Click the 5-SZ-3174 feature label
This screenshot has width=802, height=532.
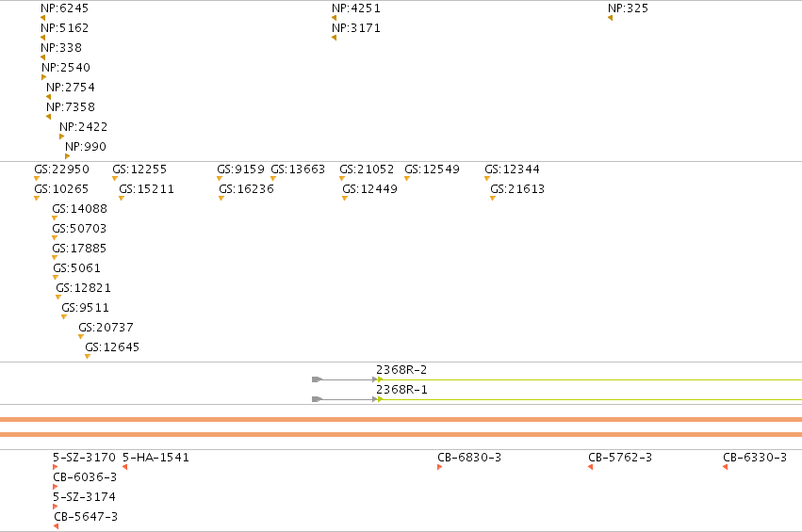pos(85,497)
